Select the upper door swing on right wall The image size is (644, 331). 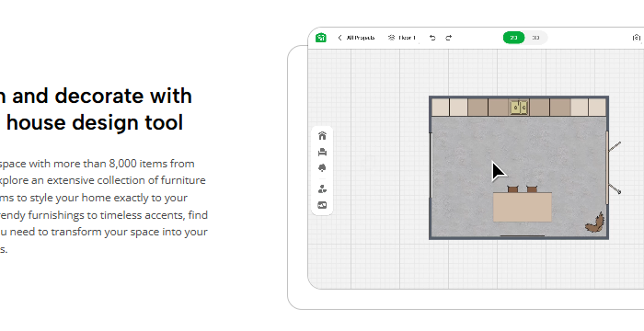click(615, 146)
